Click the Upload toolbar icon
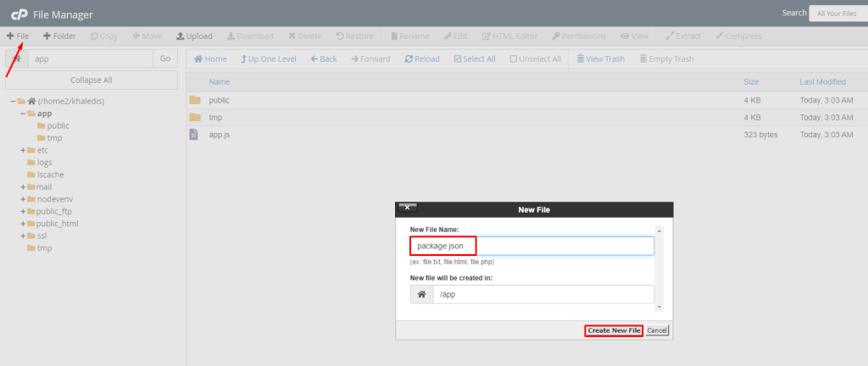The image size is (868, 366). pos(181,36)
